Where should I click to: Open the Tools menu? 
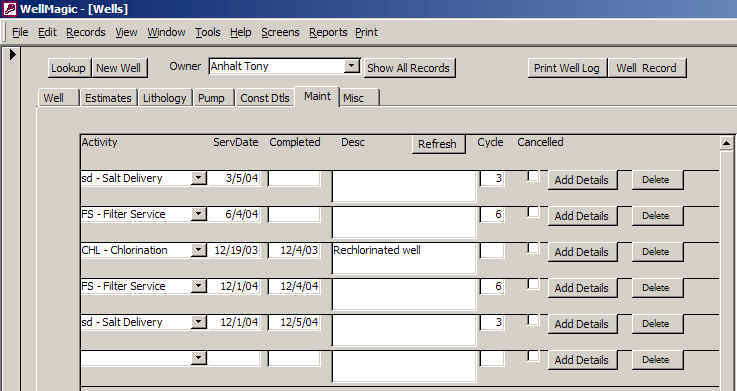click(x=208, y=32)
